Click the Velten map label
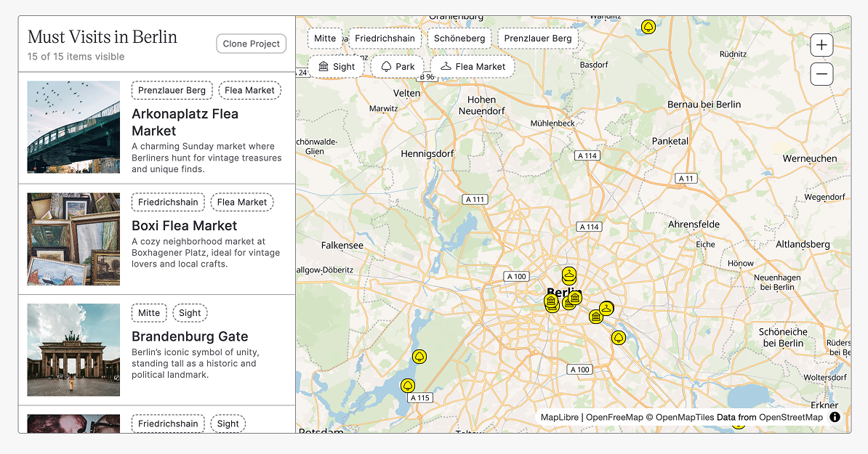 point(407,93)
